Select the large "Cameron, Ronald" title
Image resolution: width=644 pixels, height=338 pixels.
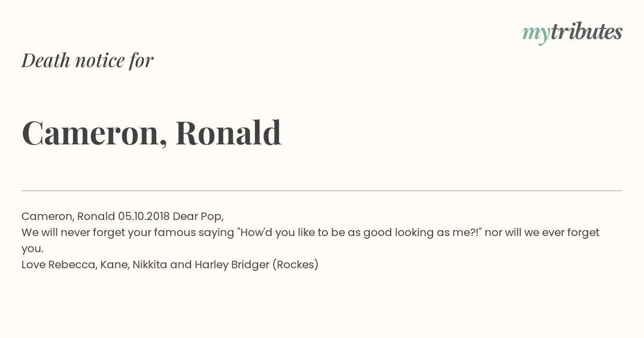coord(151,133)
